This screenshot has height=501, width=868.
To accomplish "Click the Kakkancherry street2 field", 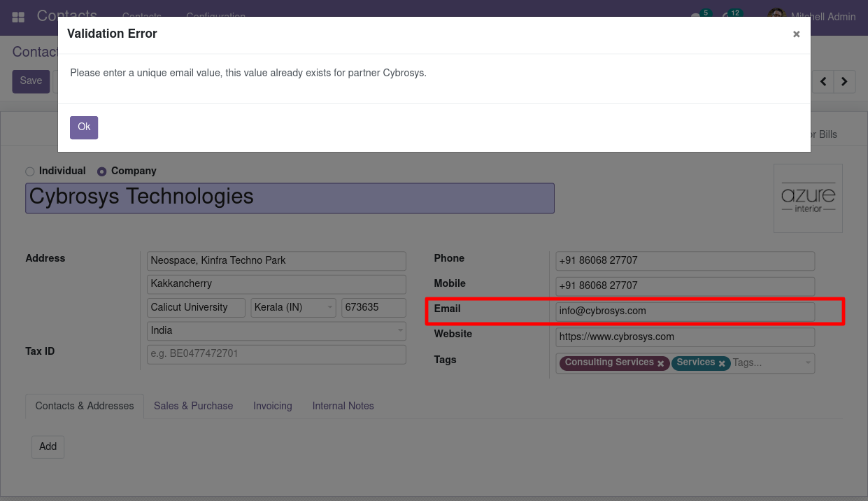I will point(276,284).
